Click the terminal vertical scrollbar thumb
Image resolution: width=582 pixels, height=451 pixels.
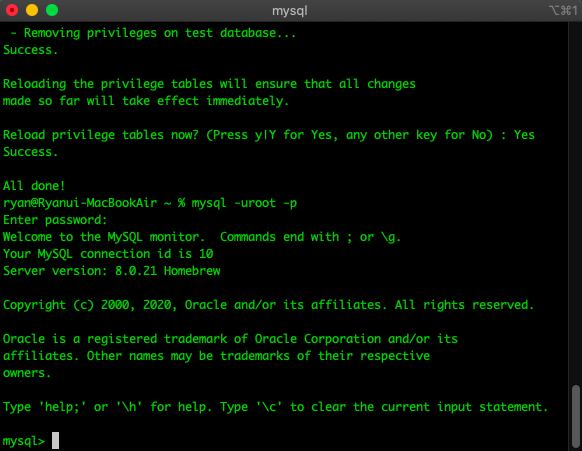tap(575, 417)
